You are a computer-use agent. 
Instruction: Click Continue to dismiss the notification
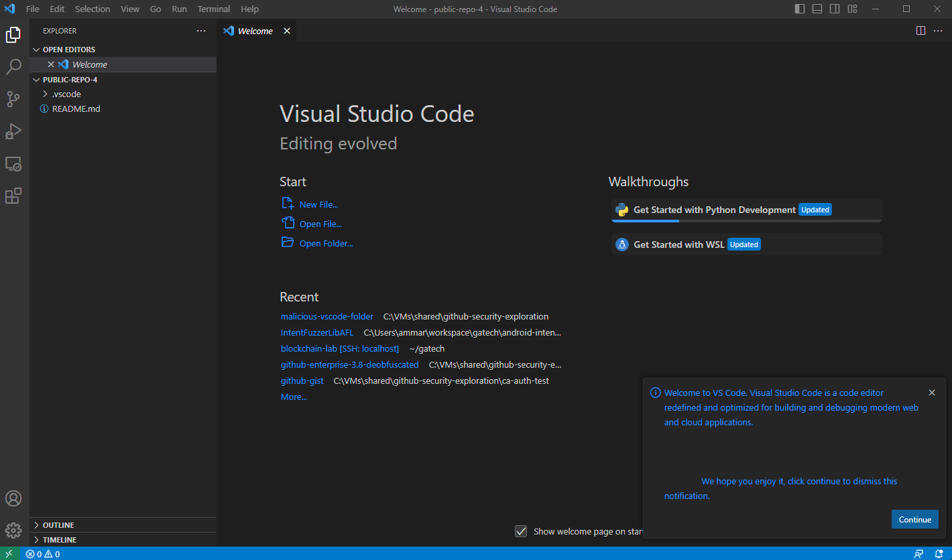tap(914, 519)
